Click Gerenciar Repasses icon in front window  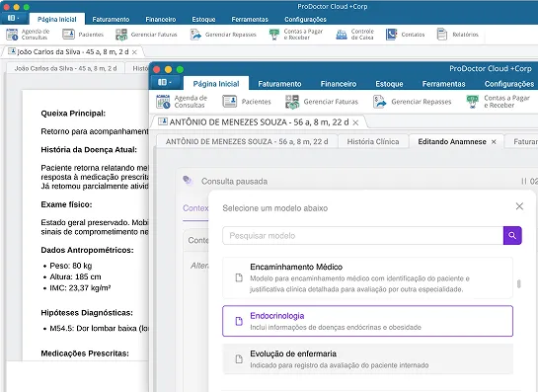tap(379, 102)
